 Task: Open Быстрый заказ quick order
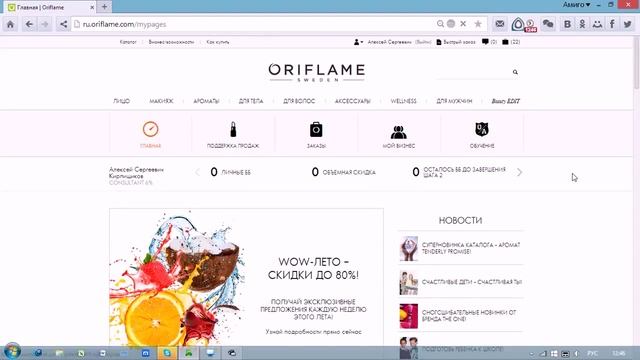click(456, 42)
